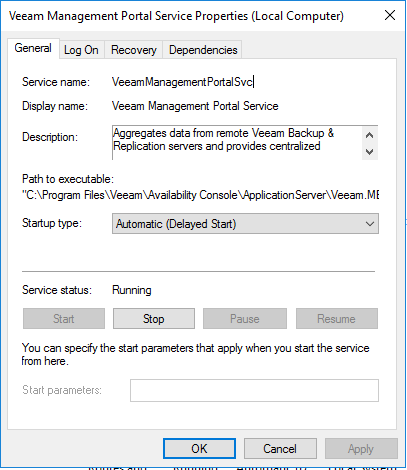407x470 pixels.
Task: Click the executable path text
Action: (x=200, y=195)
